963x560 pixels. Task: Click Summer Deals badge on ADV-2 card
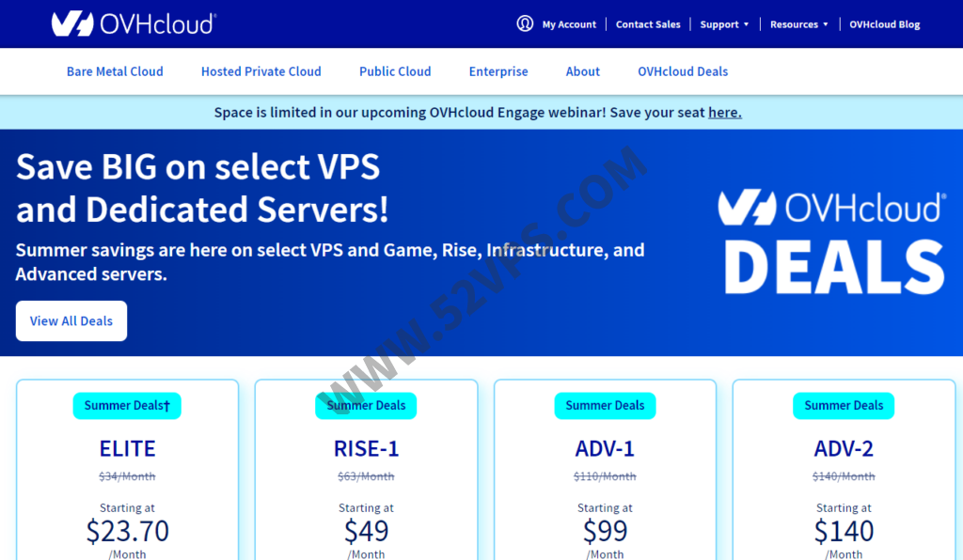pos(844,405)
